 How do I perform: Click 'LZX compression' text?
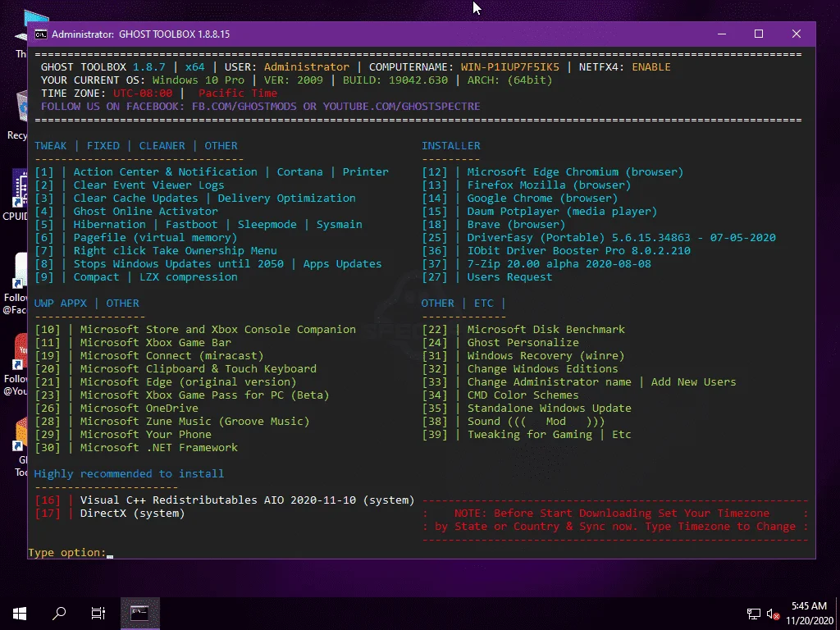(189, 277)
